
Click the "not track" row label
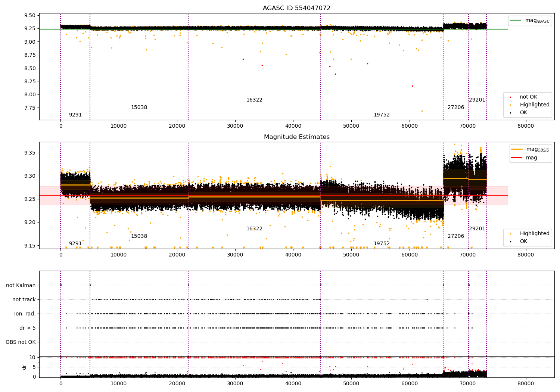[x=24, y=299]
